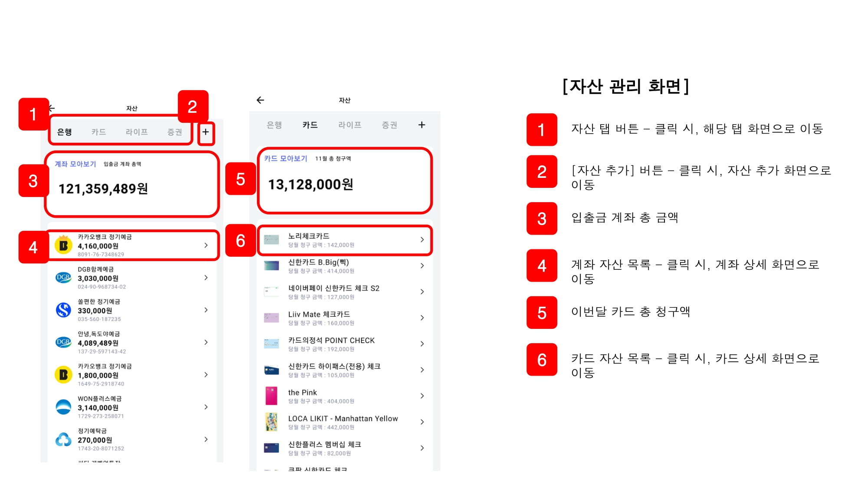Screen dimensions: 868x488
Task: Click pink card thumbnail of the Pink
Action: (271, 396)
